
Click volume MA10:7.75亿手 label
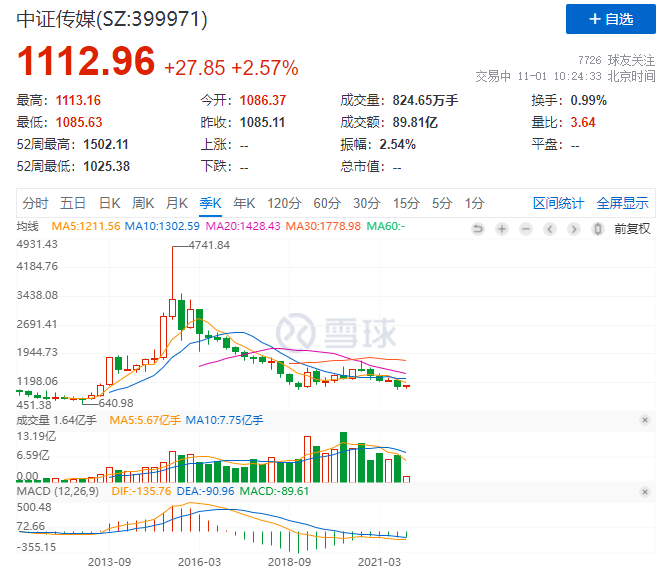225,420
